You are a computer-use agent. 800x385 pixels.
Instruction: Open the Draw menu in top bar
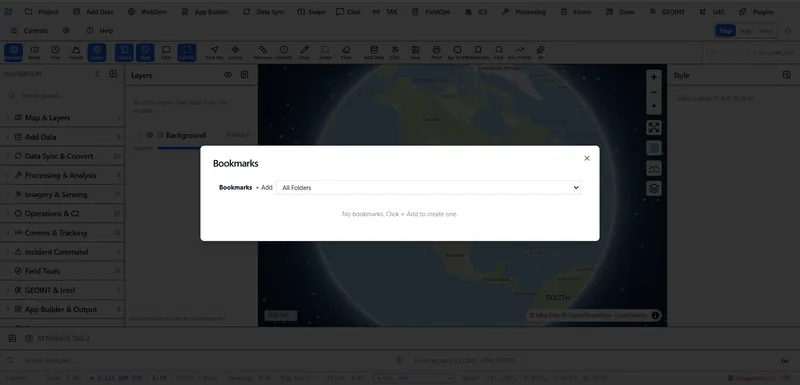[620, 12]
